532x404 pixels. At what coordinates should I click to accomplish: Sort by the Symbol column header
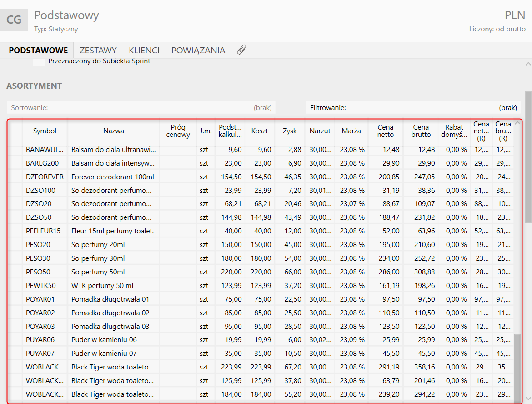[45, 131]
